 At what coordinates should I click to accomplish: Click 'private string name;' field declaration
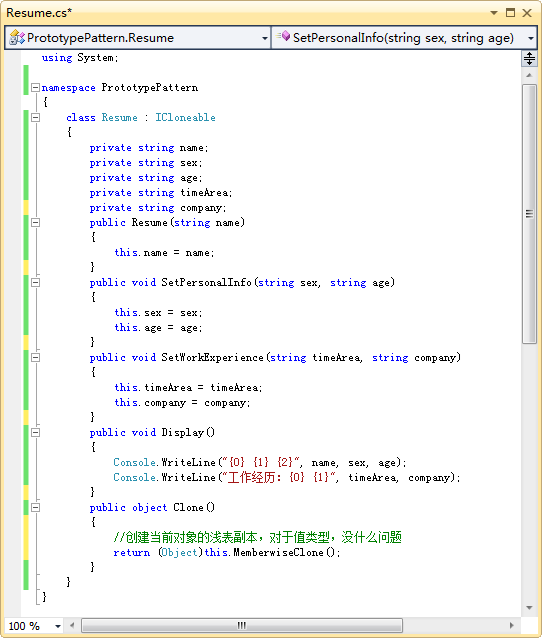(x=149, y=148)
